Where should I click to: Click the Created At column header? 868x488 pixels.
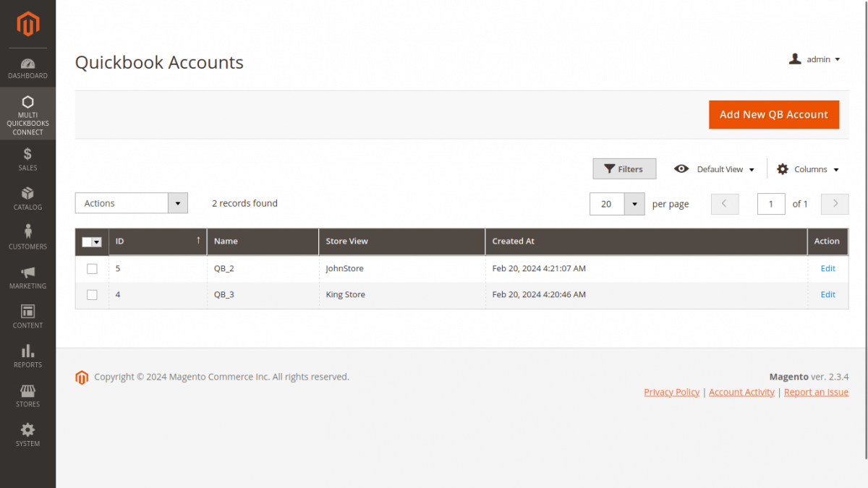pyautogui.click(x=646, y=241)
